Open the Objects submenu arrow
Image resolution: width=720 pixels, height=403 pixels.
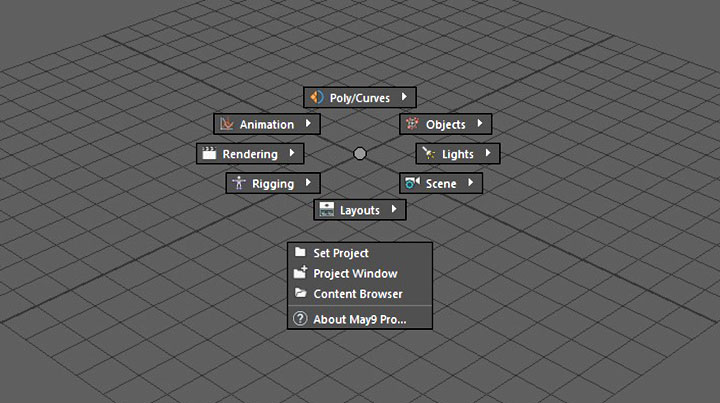480,124
